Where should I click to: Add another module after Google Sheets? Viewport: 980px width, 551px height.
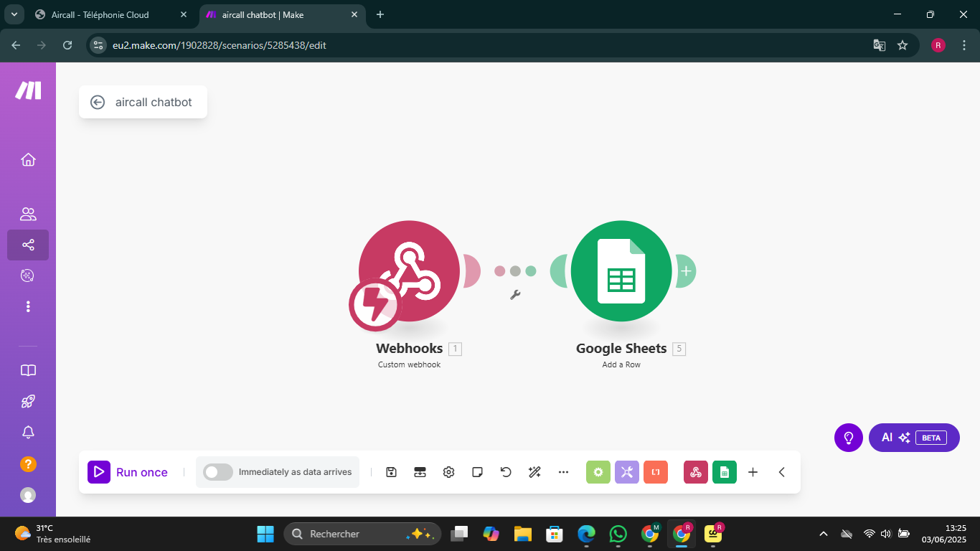pyautogui.click(x=686, y=271)
